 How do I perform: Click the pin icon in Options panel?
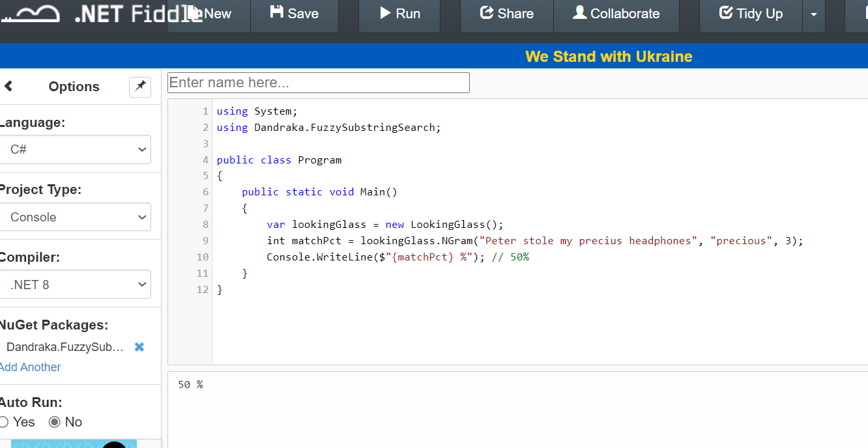[x=140, y=87]
